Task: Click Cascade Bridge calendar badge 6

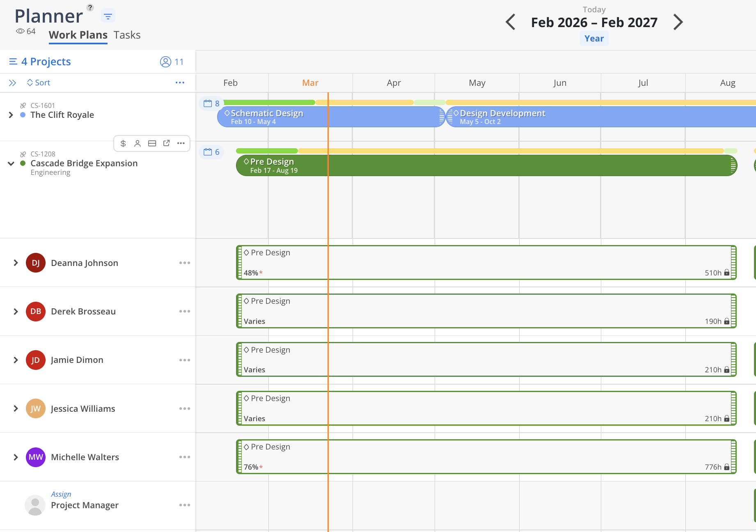Action: 211,152
